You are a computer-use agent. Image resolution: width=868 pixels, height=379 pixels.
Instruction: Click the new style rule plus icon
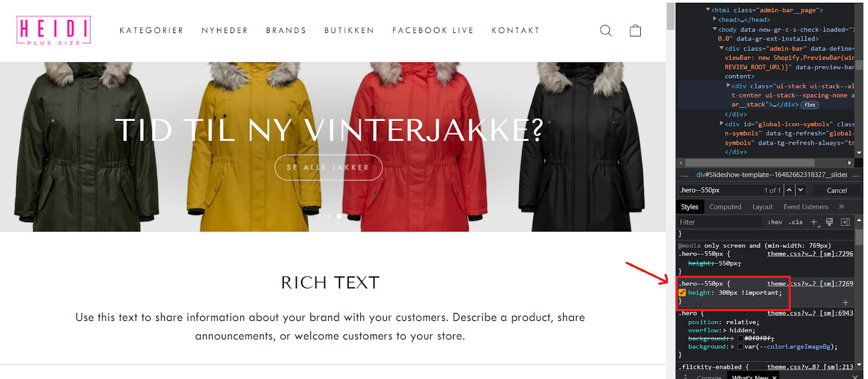(x=814, y=222)
